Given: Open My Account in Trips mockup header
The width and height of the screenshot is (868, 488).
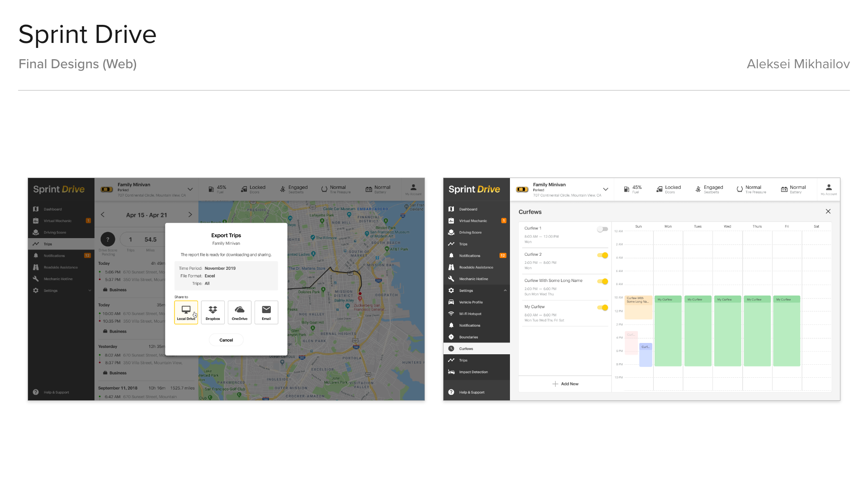Looking at the screenshot, I should [x=413, y=189].
